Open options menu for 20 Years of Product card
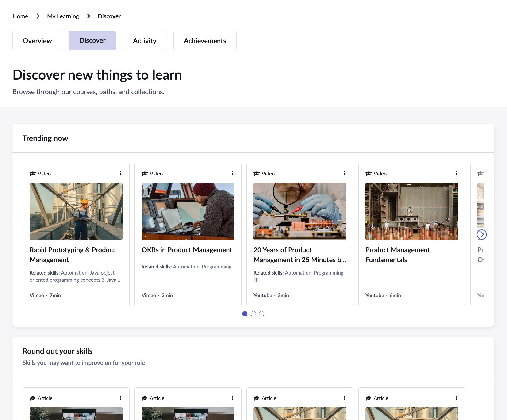507x420 pixels. coord(345,173)
